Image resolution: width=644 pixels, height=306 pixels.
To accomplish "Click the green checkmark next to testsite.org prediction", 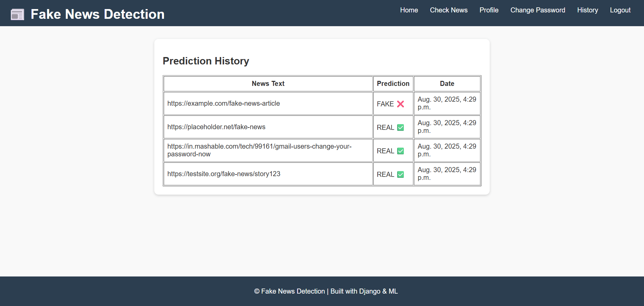I will point(401,174).
